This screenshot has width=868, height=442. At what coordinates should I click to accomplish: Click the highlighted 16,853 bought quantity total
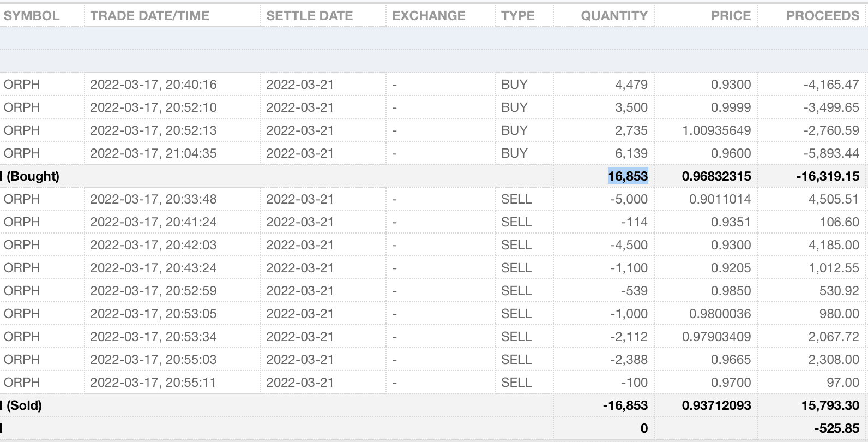pos(628,176)
